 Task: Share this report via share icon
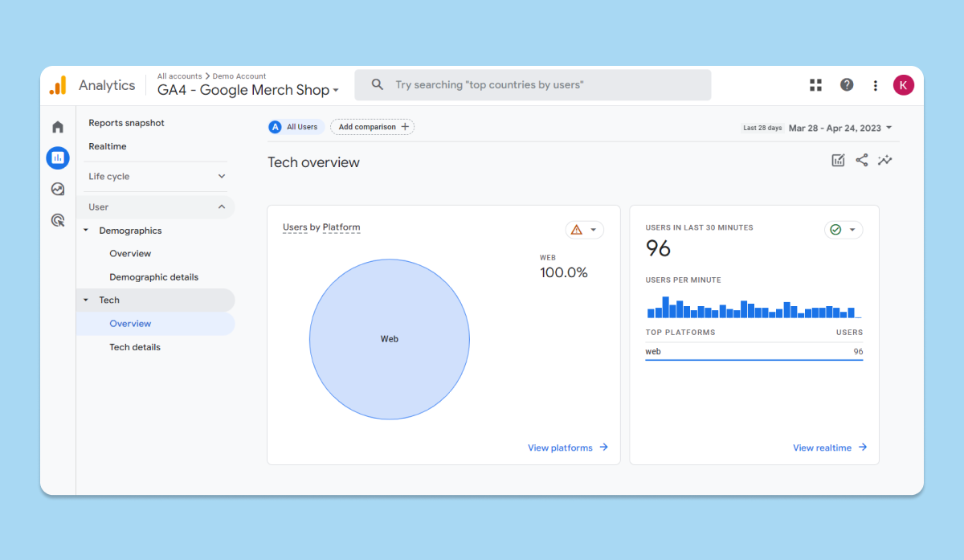[x=862, y=161]
